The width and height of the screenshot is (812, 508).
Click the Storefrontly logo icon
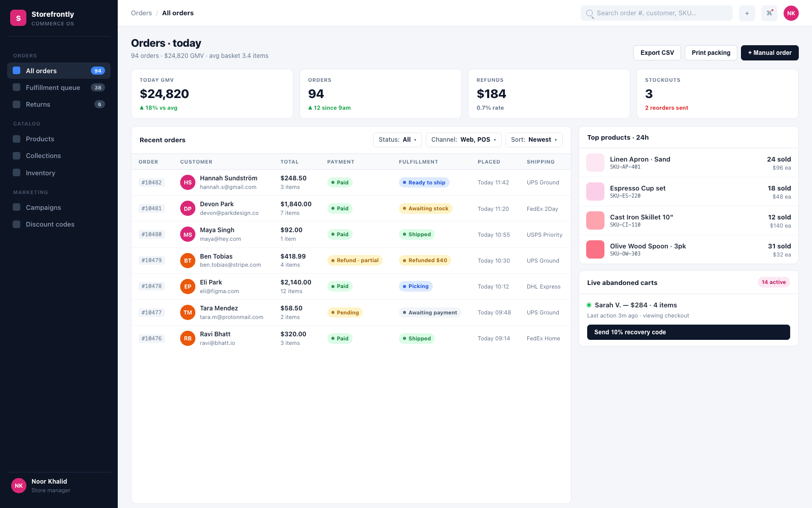(x=18, y=18)
